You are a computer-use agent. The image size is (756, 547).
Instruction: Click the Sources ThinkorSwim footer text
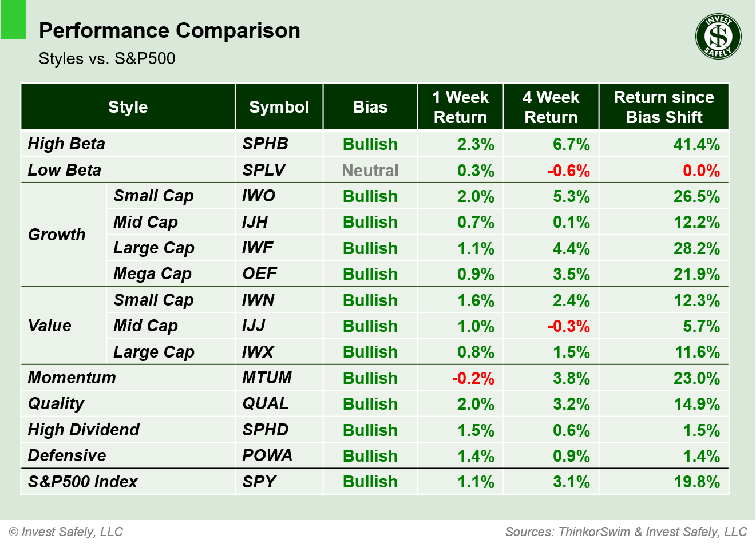pyautogui.click(x=626, y=532)
